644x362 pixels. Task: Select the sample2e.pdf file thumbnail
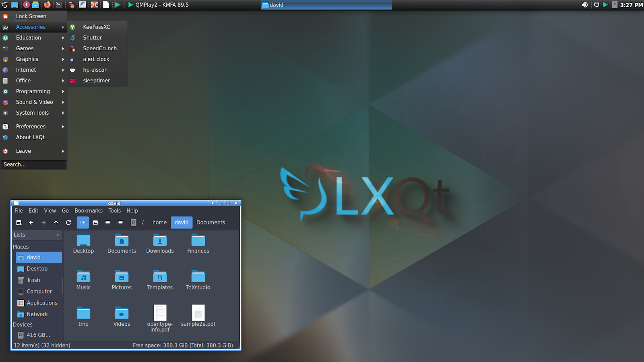(x=198, y=313)
